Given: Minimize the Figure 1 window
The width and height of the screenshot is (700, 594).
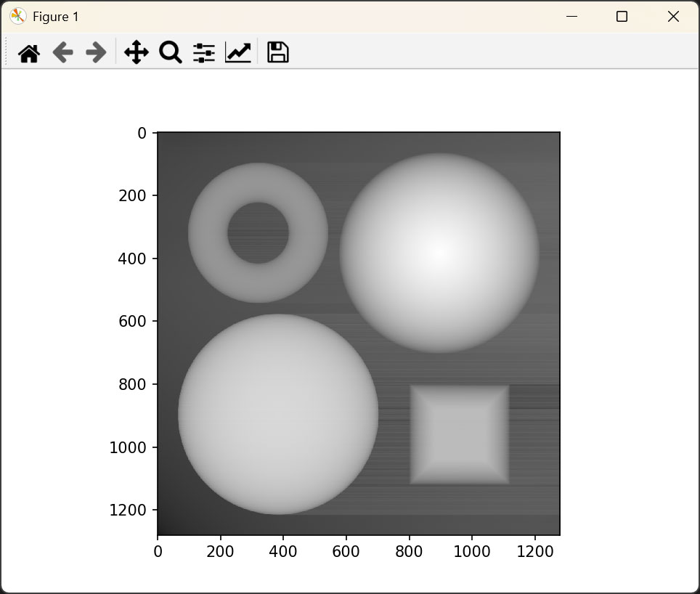Looking at the screenshot, I should [x=572, y=17].
